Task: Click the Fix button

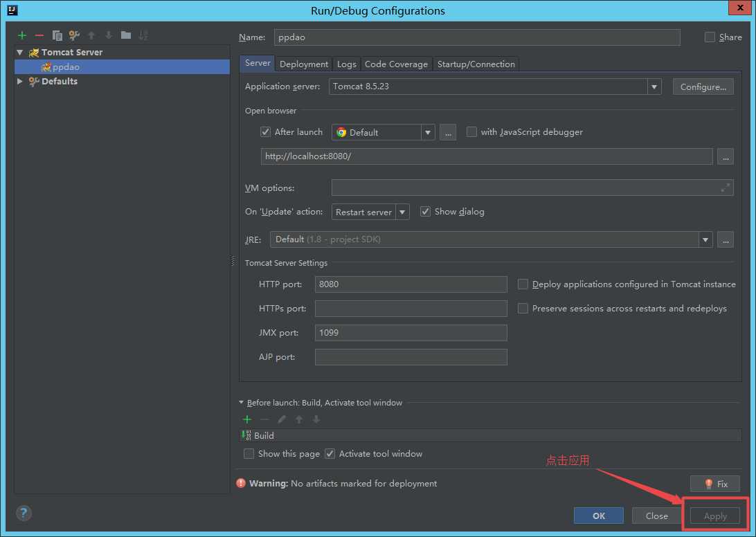Action: (715, 484)
